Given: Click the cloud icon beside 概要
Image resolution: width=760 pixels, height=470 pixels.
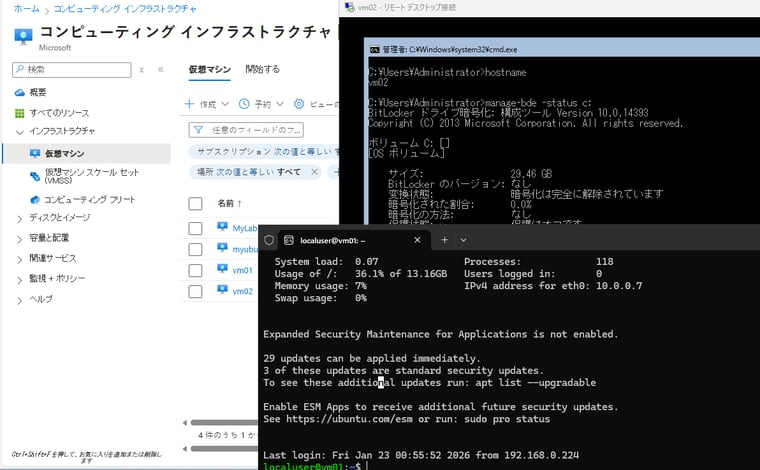Looking at the screenshot, I should (19, 93).
